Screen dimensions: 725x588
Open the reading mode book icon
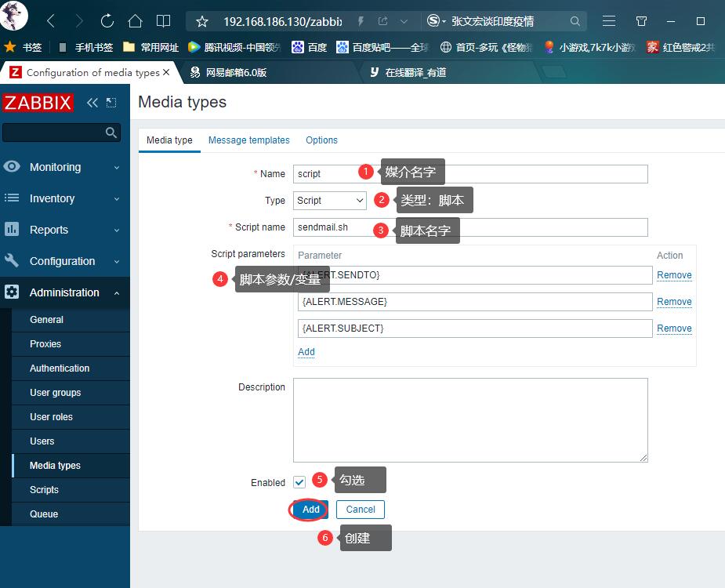163,21
